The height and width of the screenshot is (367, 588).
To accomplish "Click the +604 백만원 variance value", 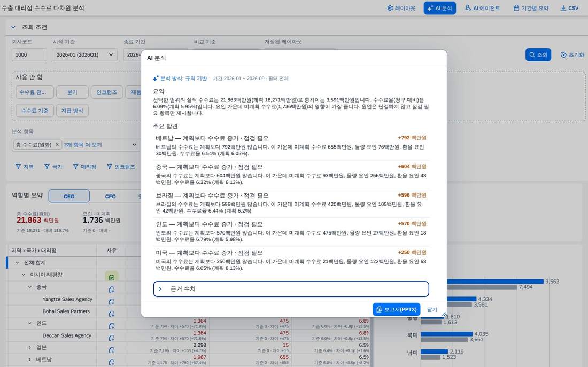I will pos(412,167).
